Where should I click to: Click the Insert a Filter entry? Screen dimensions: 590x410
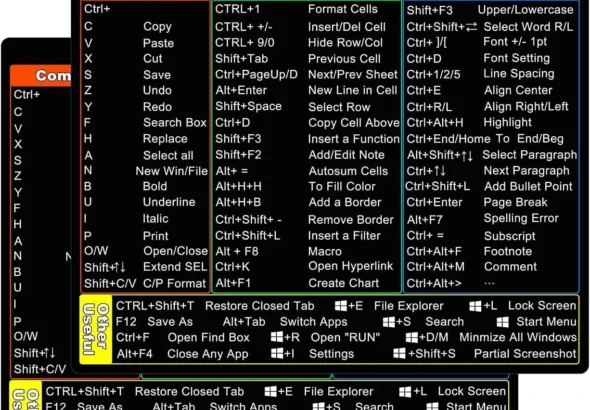[x=344, y=236]
